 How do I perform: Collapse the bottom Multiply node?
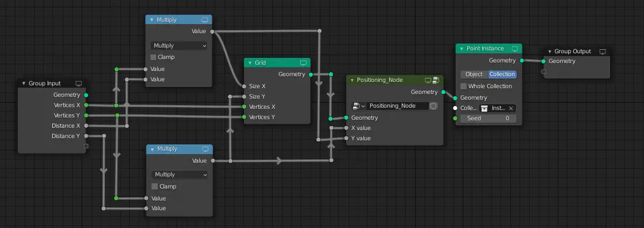[152, 149]
